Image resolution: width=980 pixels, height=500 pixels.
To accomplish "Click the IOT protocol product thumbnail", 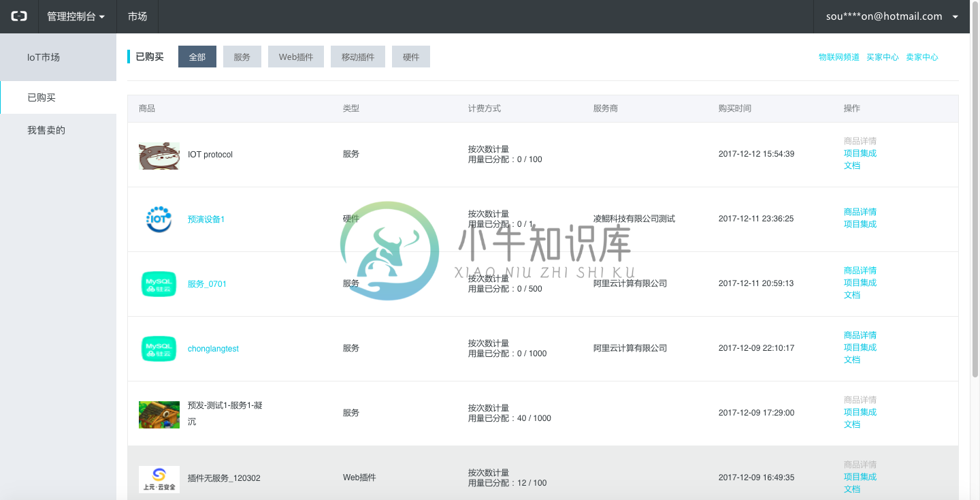I will pyautogui.click(x=159, y=156).
